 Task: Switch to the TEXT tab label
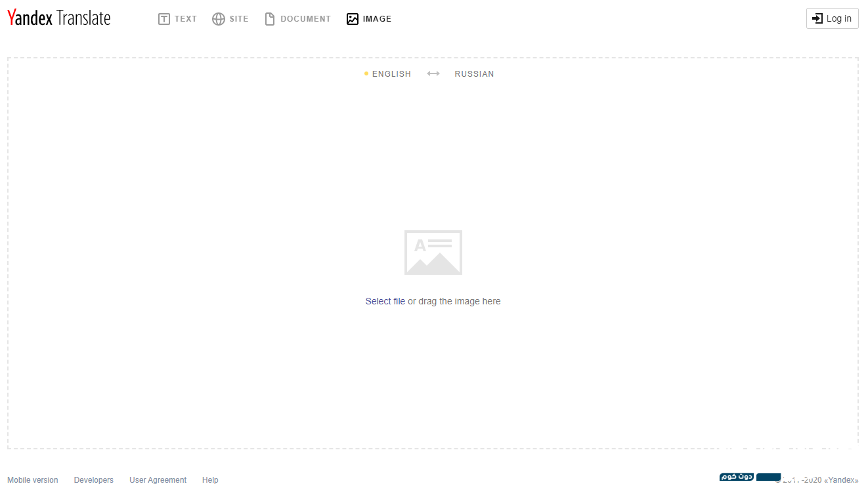(186, 19)
